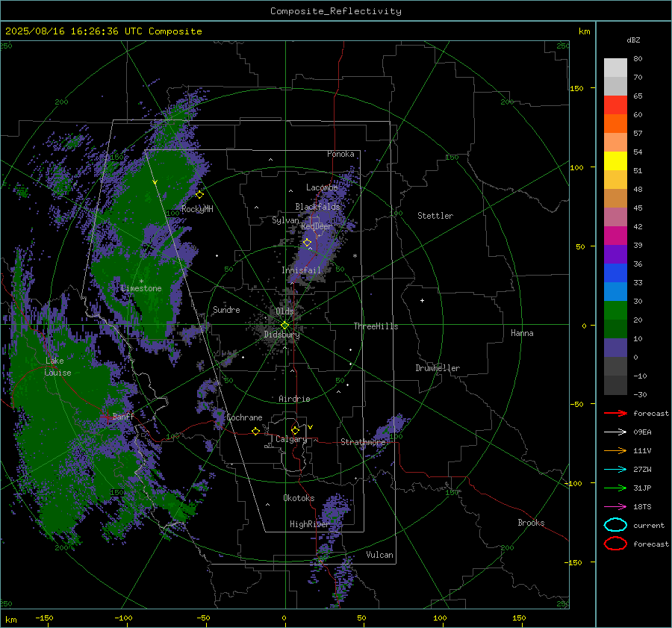Click the HighRiver label
Viewport: 672px width, 628px height.
point(309,524)
